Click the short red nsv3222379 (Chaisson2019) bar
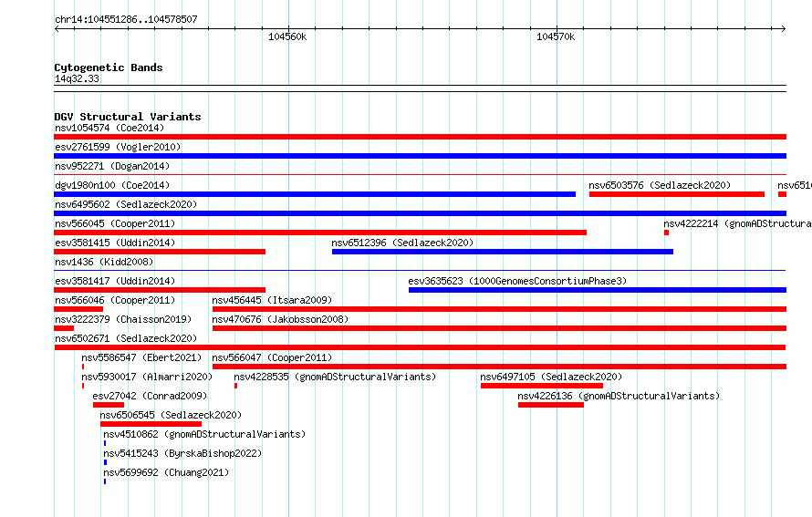 (64, 328)
